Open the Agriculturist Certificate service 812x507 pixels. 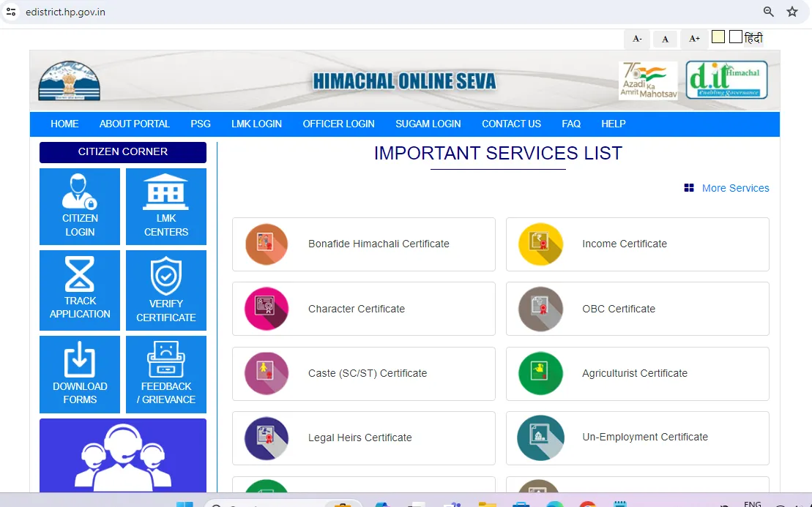click(635, 373)
